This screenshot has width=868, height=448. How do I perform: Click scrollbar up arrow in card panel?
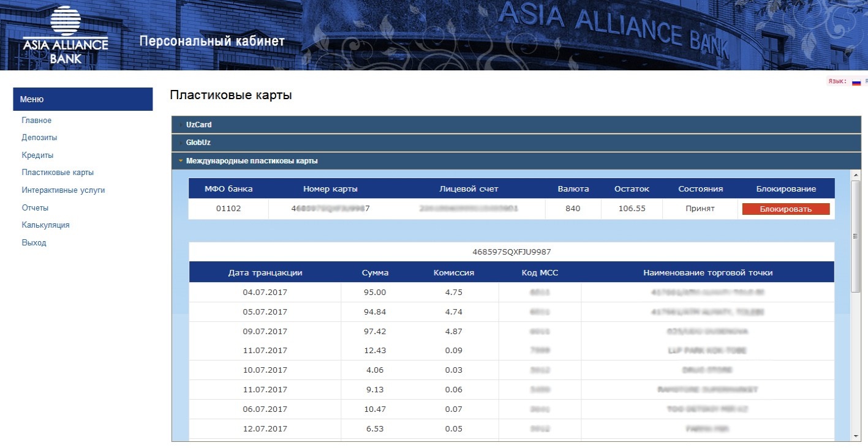click(856, 175)
